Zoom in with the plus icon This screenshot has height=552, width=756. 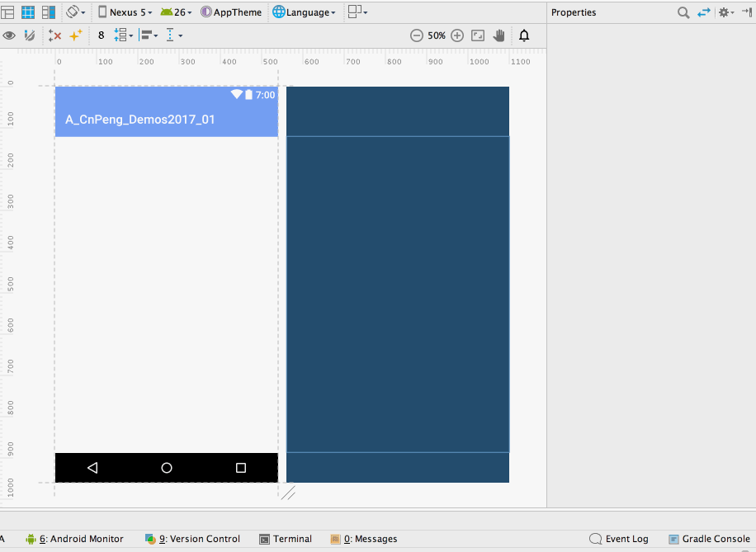457,35
